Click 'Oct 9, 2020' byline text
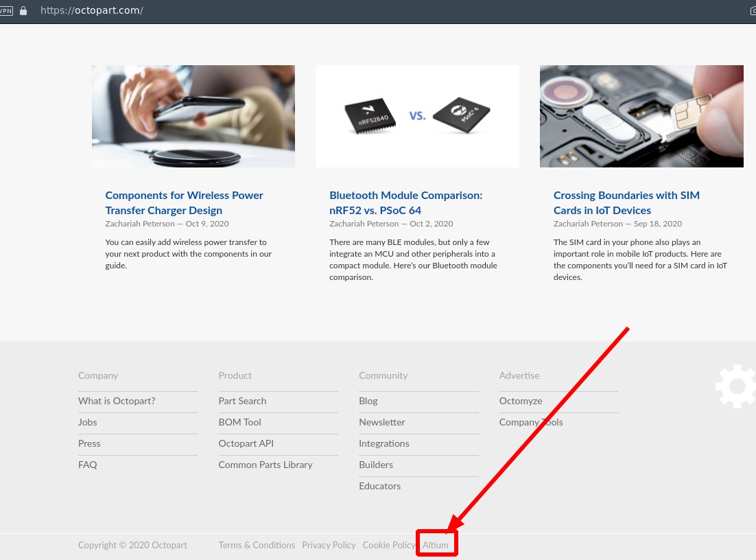This screenshot has width=756, height=560. [207, 224]
